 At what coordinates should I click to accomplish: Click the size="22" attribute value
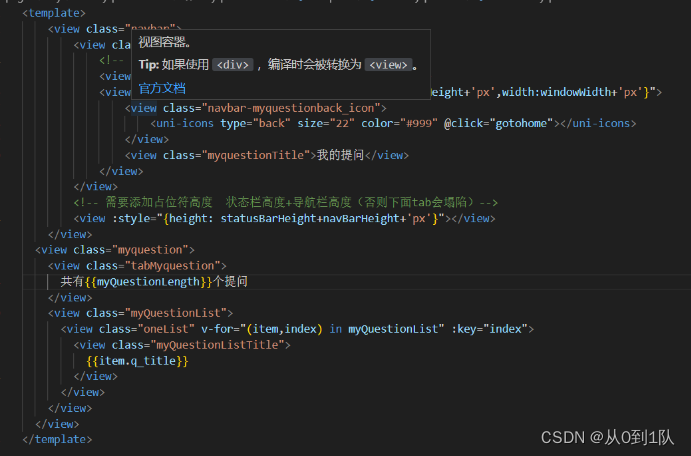[342, 123]
